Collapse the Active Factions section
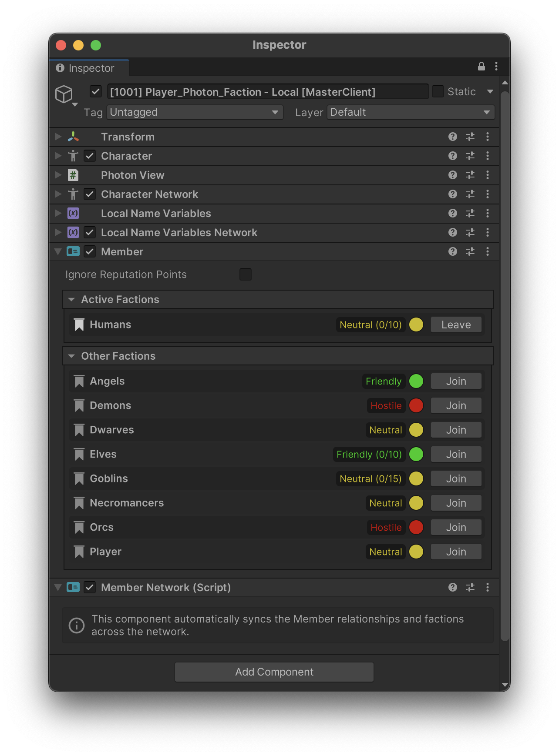Image resolution: width=559 pixels, height=756 pixels. [x=72, y=300]
